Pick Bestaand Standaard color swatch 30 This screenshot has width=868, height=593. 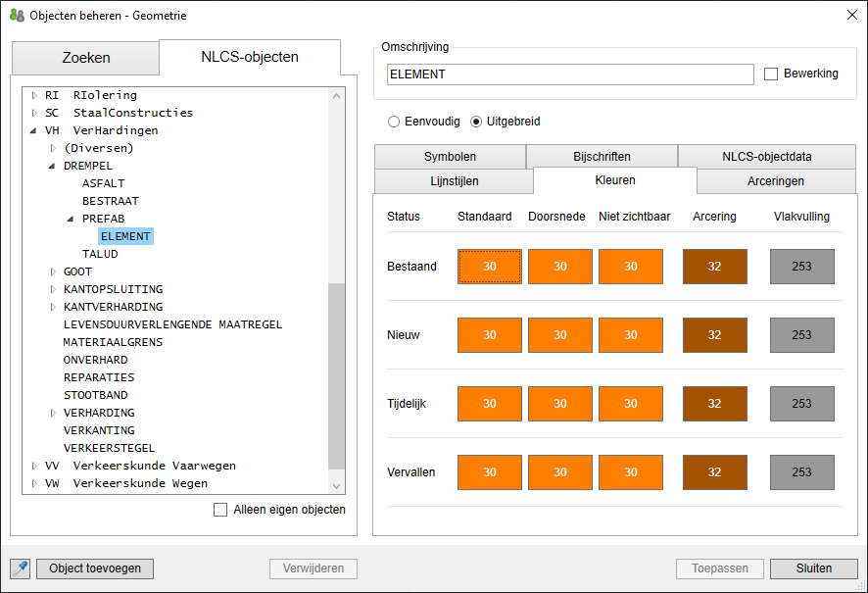point(489,267)
